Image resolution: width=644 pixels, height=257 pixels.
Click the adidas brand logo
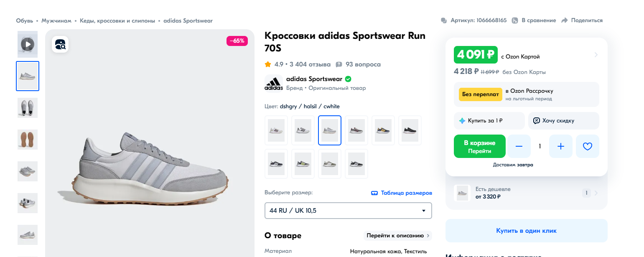[x=273, y=83]
